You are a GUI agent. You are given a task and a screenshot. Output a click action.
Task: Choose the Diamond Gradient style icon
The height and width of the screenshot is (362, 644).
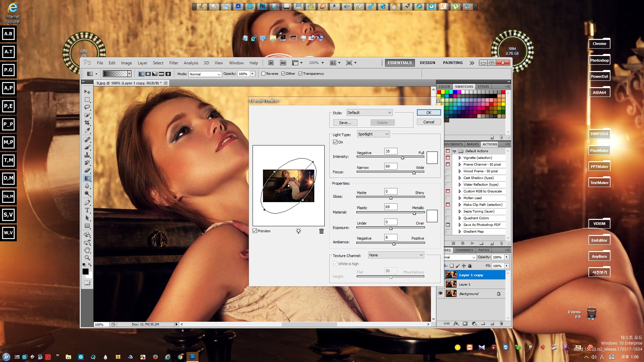tap(168, 74)
